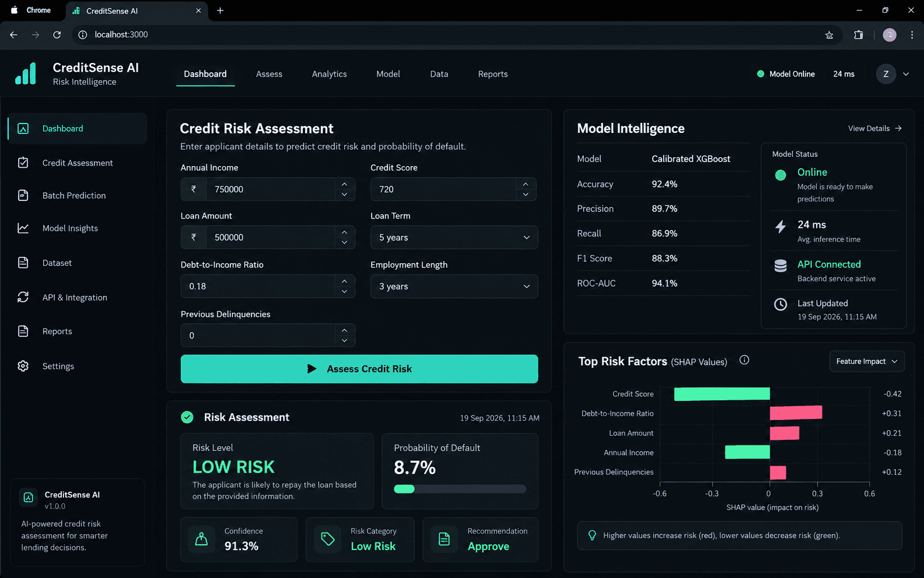The width and height of the screenshot is (924, 578).
Task: Open Dashboard in the left sidebar
Action: tap(77, 128)
